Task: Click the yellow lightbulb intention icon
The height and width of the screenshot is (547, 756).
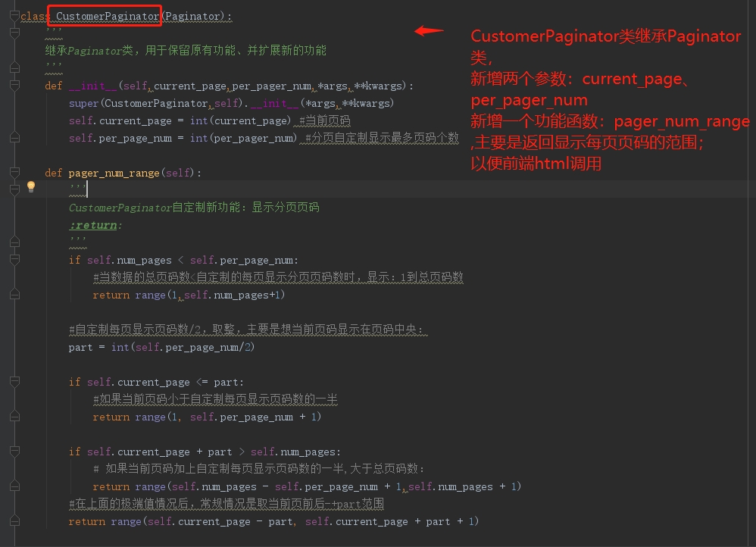Action: point(30,186)
